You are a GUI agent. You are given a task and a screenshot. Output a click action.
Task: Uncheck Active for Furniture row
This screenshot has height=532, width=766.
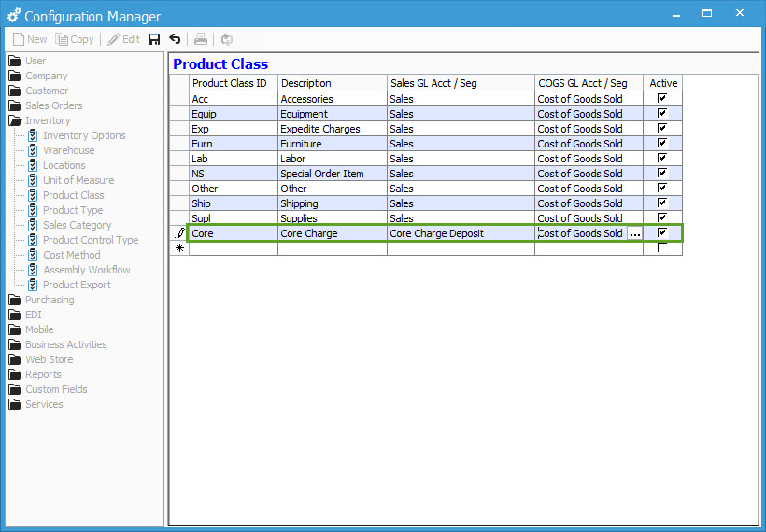pyautogui.click(x=662, y=143)
